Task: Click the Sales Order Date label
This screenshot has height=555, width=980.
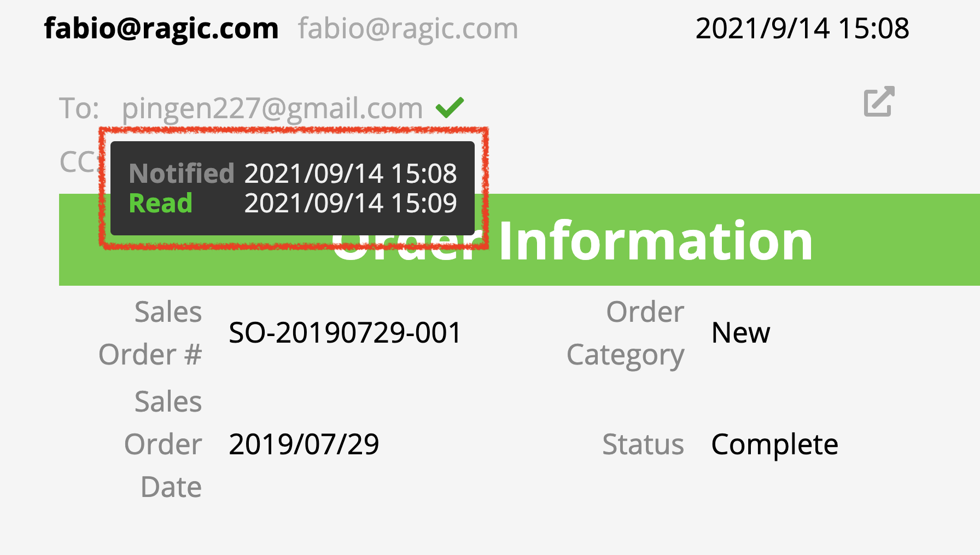Action: pyautogui.click(x=164, y=444)
